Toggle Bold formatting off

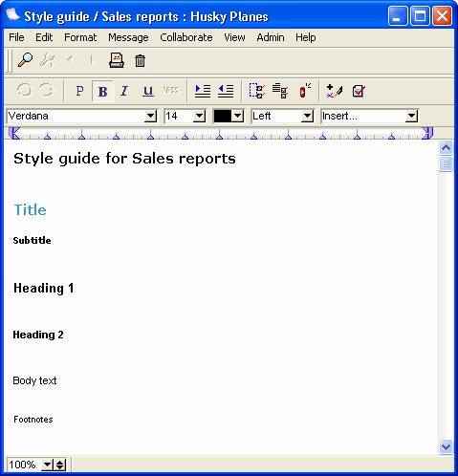pos(102,92)
